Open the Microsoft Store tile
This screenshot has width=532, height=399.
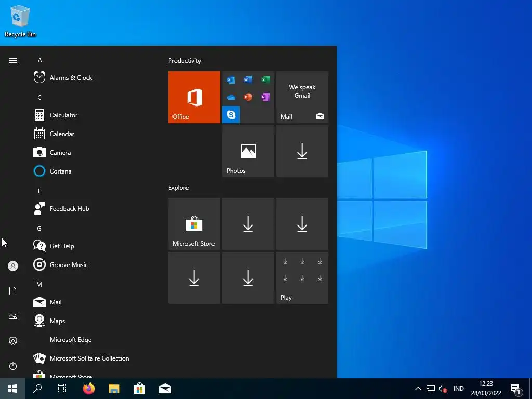[194, 224]
